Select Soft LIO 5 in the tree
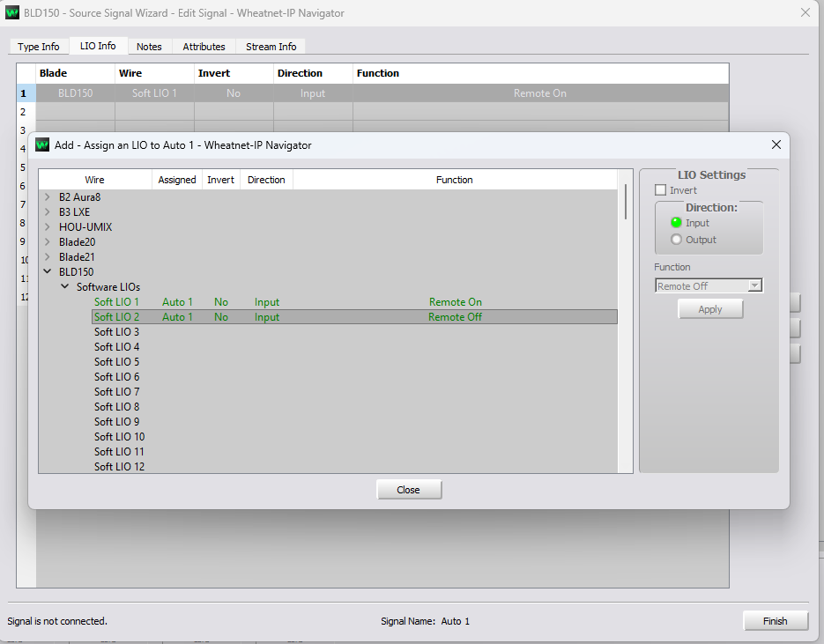Screen dimensions: 824x644 point(116,362)
